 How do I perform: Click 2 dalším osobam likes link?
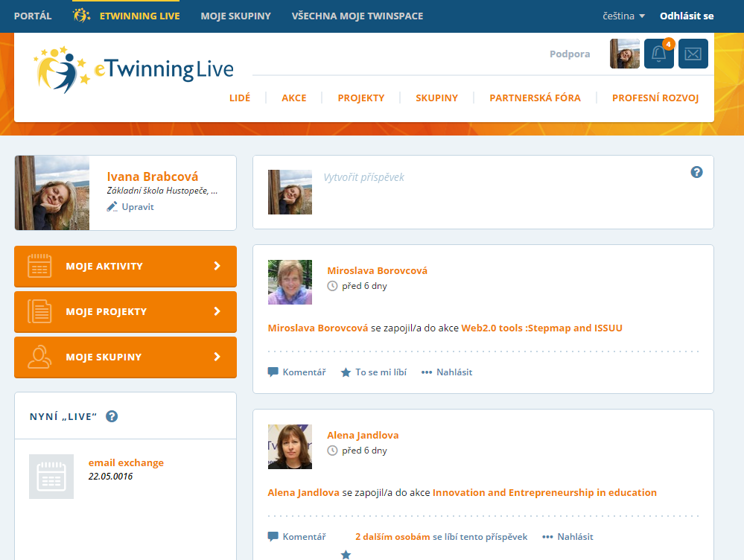tap(392, 537)
